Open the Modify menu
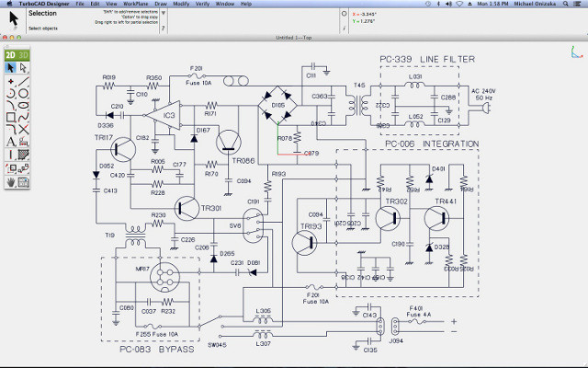 click(x=181, y=4)
